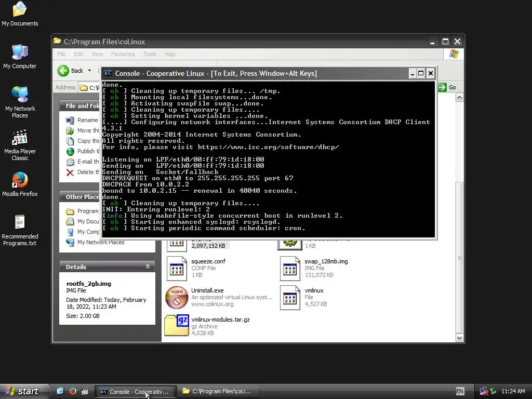Select the squeeze.conf file icon

click(177, 269)
